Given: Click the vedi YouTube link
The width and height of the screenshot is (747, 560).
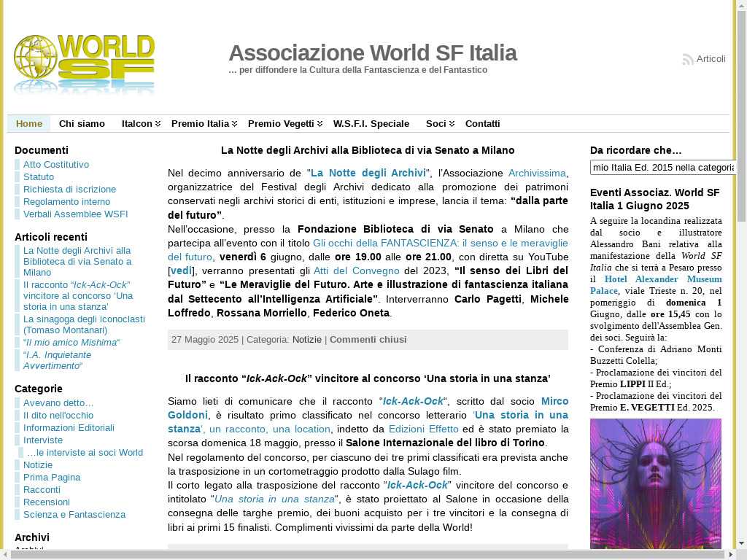Looking at the screenshot, I should tap(181, 271).
